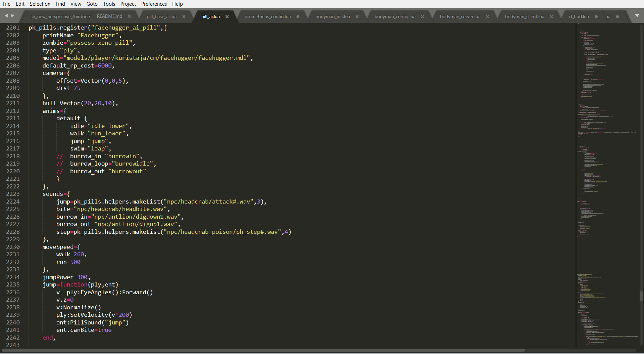The width and height of the screenshot is (644, 354).
Task: Open the Preferences menu
Action: coord(154,4)
